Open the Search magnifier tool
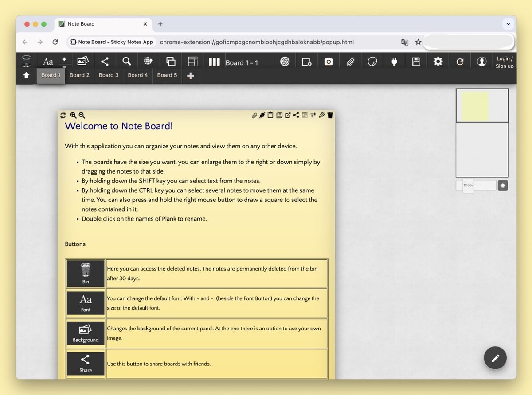Viewport: 532px width, 395px height. [127, 62]
